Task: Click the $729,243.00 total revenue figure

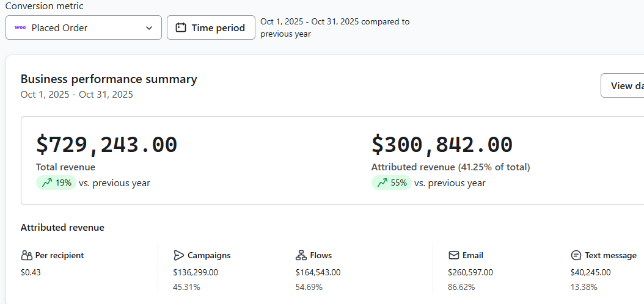Action: pyautogui.click(x=106, y=145)
